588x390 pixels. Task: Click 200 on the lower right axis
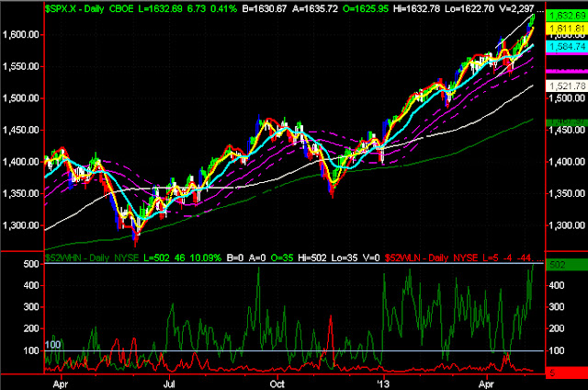(557, 328)
